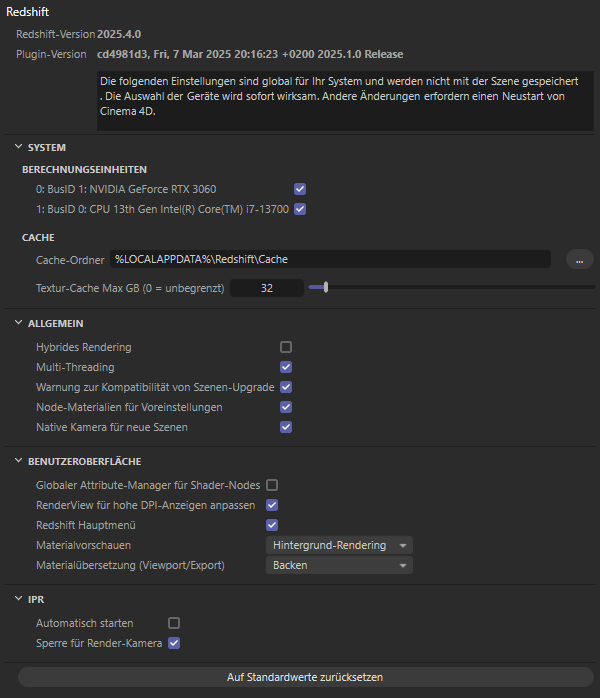The image size is (600, 698).
Task: Toggle Node-Materialien für Voreinstellungen
Action: 286,407
